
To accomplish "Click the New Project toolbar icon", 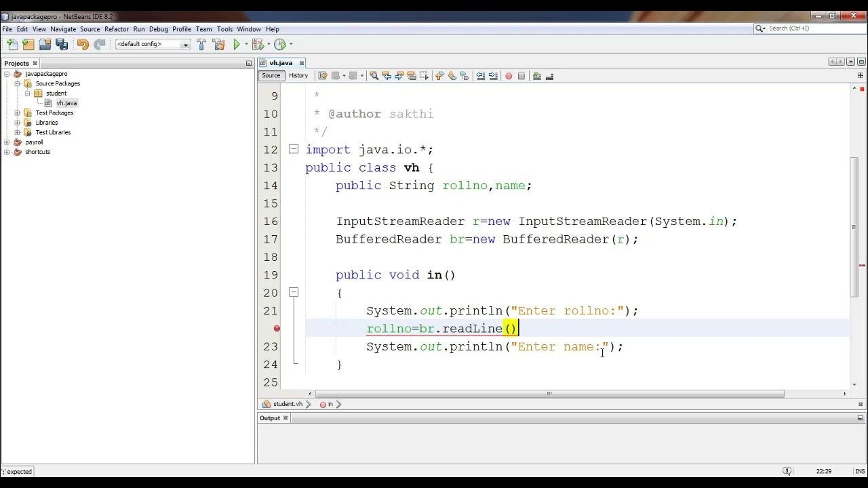I will (x=28, y=44).
